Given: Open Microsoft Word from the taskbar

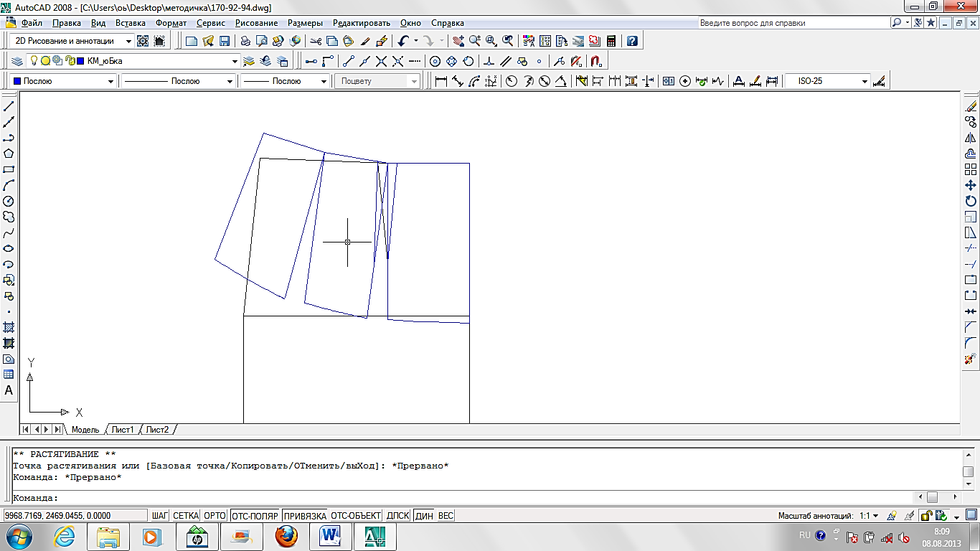Looking at the screenshot, I should tap(331, 536).
